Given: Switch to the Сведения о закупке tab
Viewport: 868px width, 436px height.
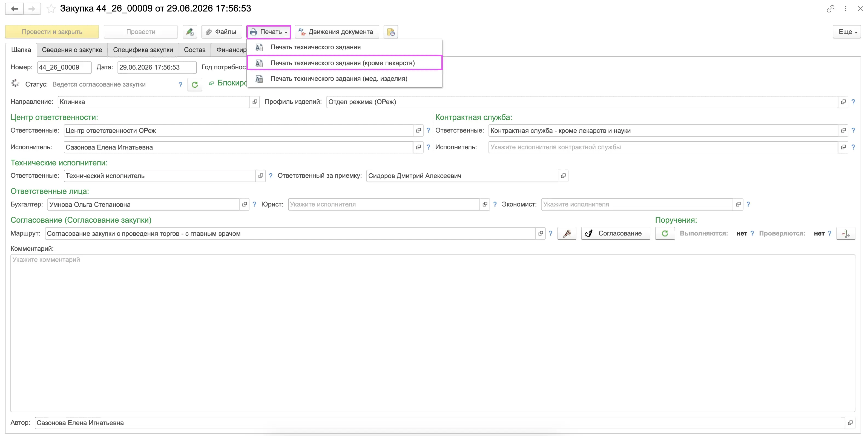Looking at the screenshot, I should pos(72,50).
